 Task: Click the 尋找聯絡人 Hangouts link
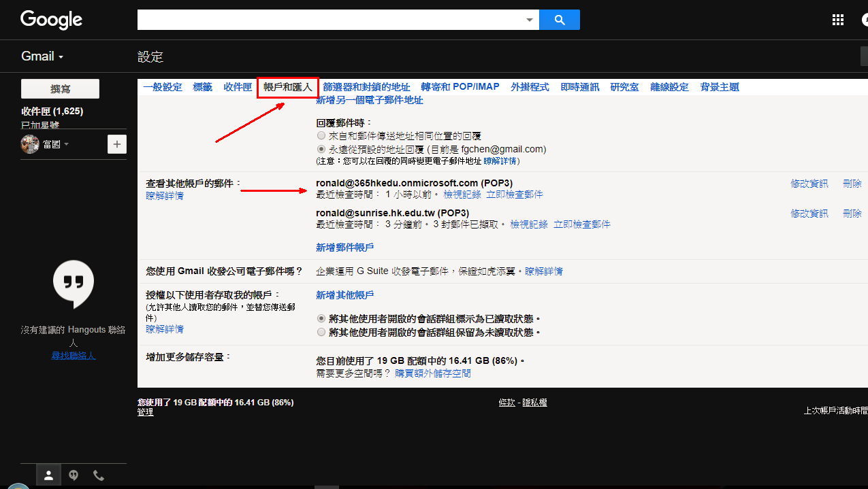click(x=74, y=356)
